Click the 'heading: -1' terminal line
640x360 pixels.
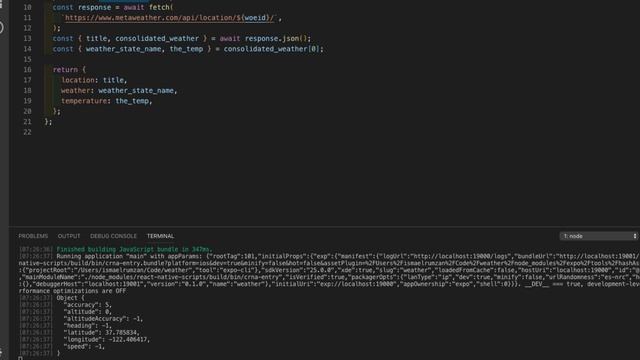pyautogui.click(x=87, y=325)
